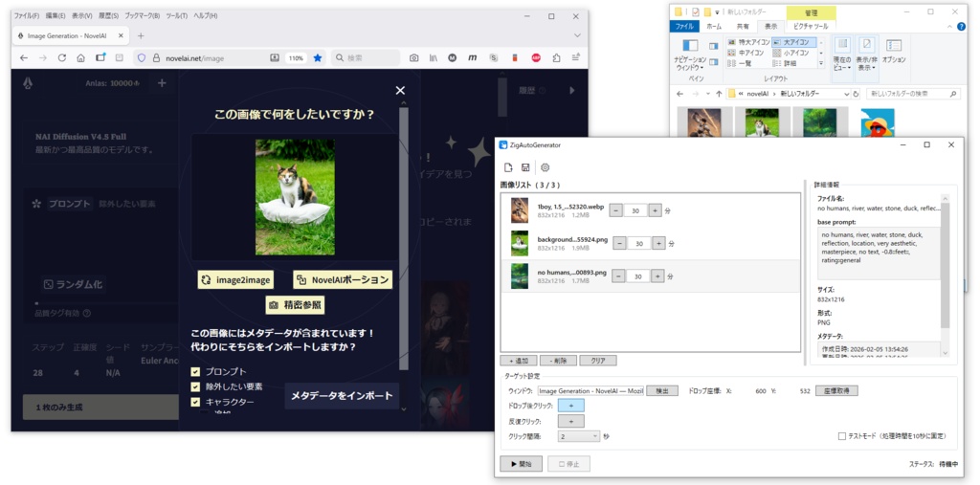Click メタデータをインポート button

coord(342,396)
